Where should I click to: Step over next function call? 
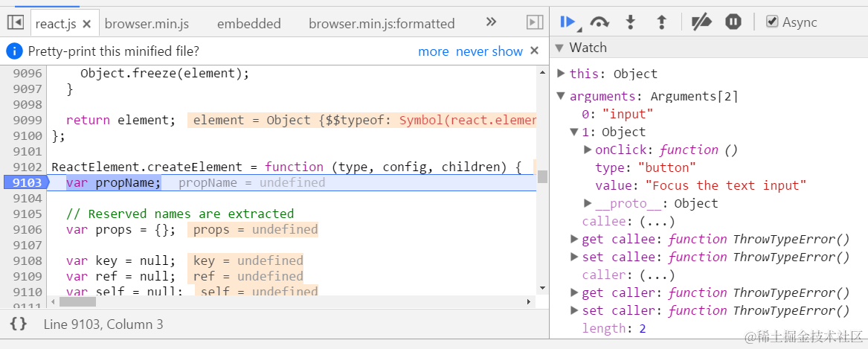pos(599,22)
